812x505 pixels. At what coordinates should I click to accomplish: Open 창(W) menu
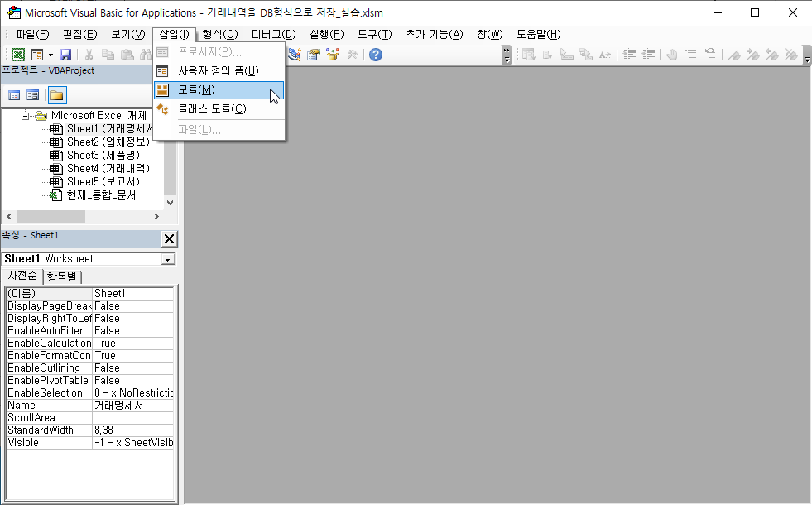point(490,34)
